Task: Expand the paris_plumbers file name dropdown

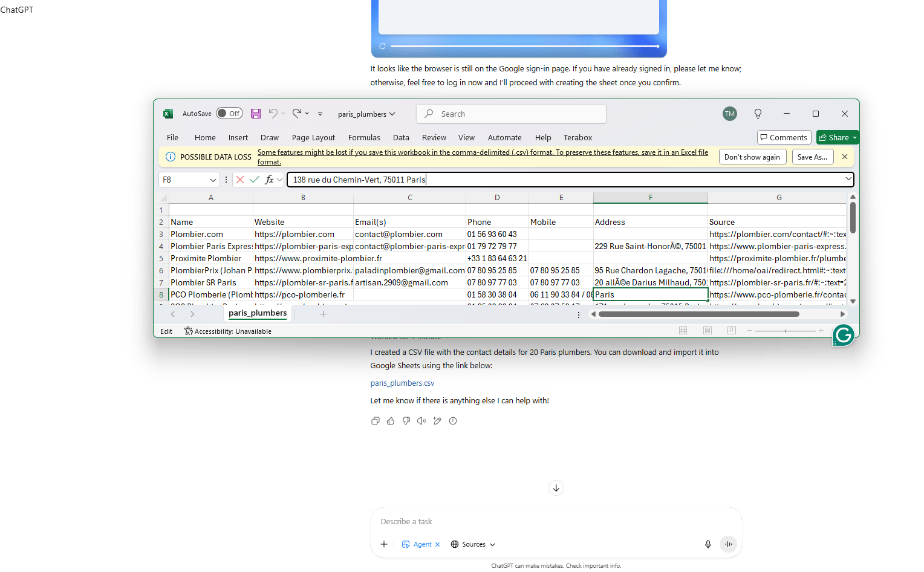Action: [x=392, y=114]
